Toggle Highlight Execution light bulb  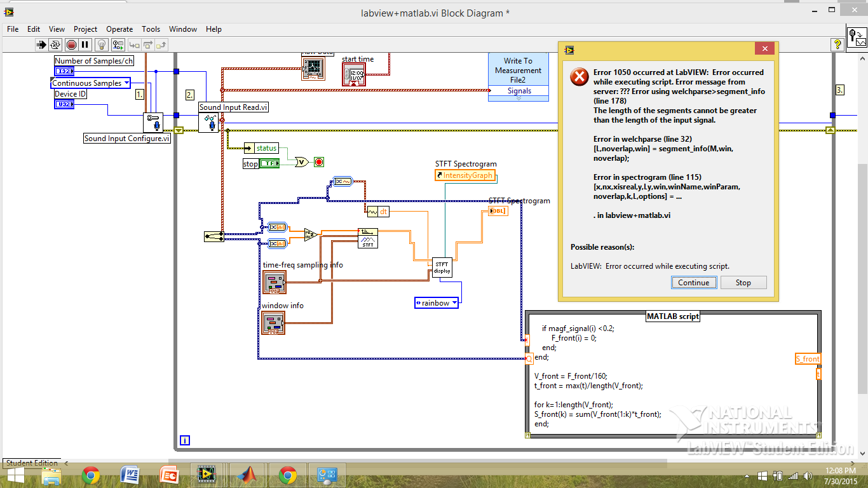pos(102,44)
